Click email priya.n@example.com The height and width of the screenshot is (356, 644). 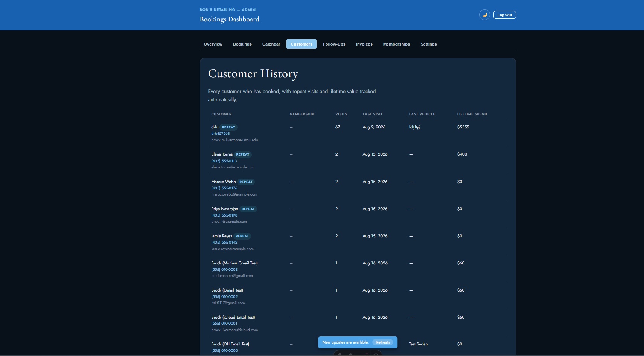coord(229,221)
